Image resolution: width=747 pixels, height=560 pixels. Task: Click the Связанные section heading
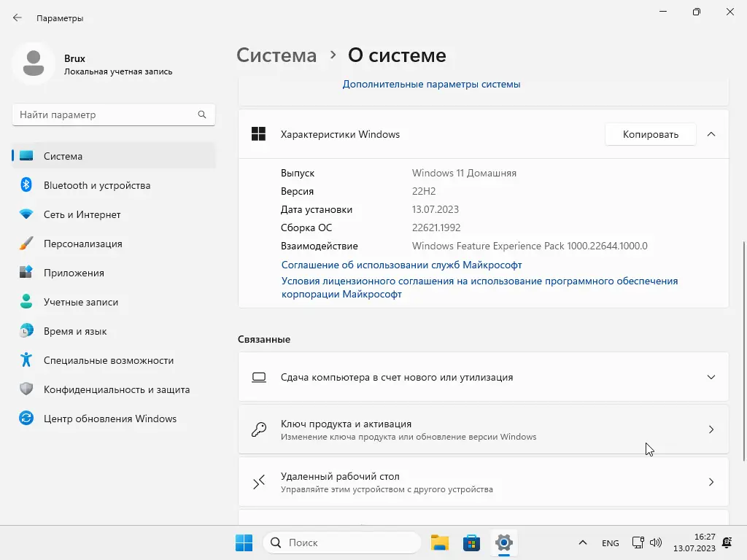[x=264, y=339]
